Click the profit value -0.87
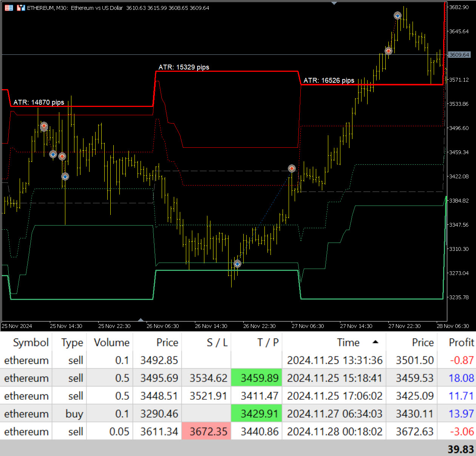The width and height of the screenshot is (476, 456). (x=462, y=360)
